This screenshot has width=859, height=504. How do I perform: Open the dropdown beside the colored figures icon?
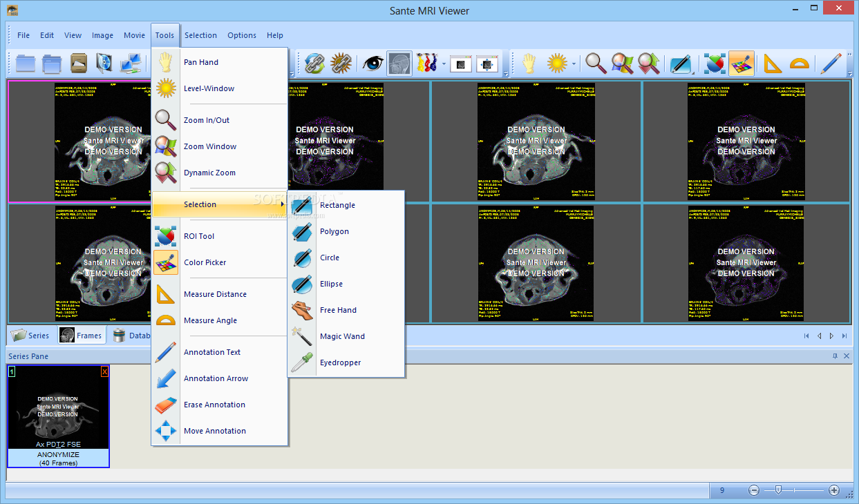tap(443, 64)
